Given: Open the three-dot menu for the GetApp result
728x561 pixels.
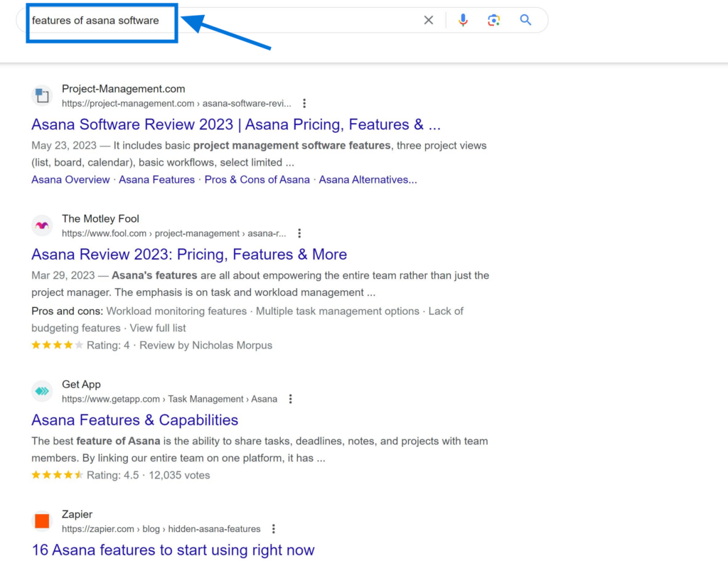Looking at the screenshot, I should (x=290, y=399).
